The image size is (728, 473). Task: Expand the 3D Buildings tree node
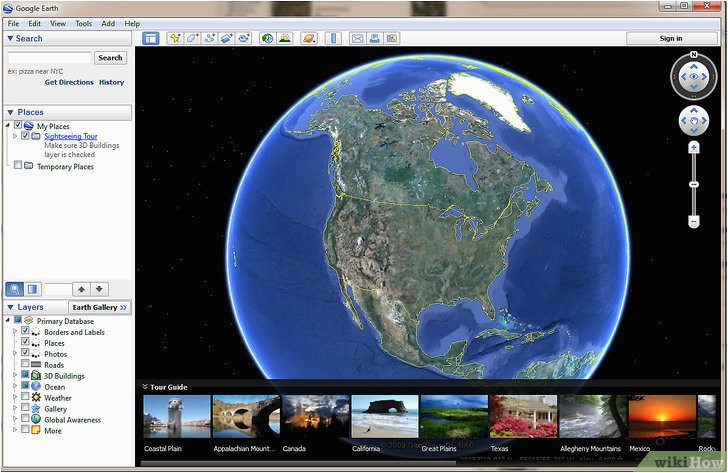[x=15, y=376]
